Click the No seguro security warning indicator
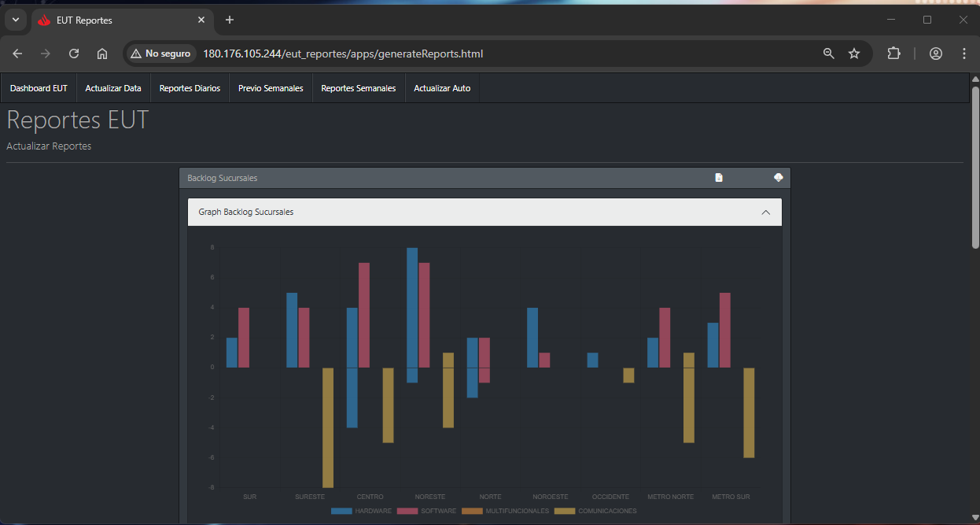Screen dimensions: 980x525 click(x=160, y=54)
